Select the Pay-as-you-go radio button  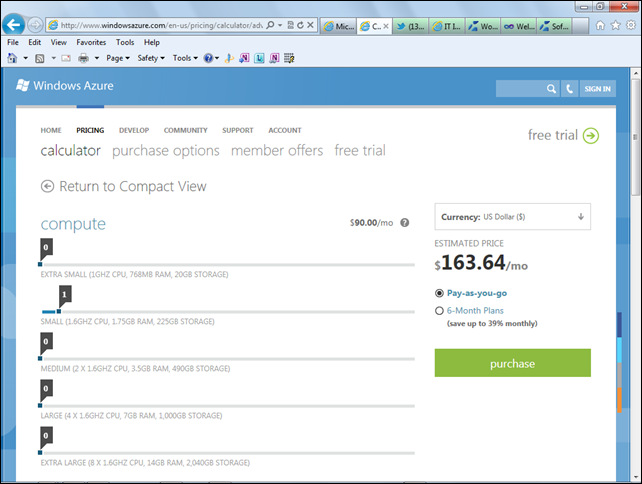tap(439, 293)
